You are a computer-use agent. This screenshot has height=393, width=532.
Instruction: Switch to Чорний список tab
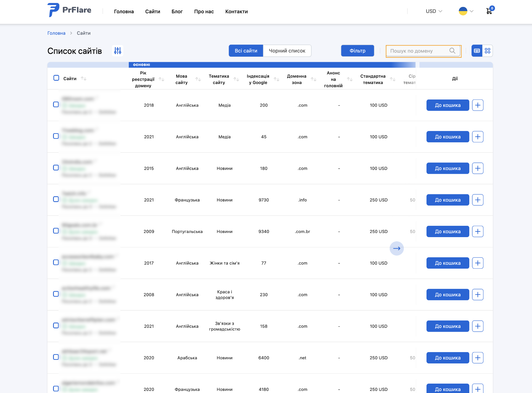(x=287, y=51)
